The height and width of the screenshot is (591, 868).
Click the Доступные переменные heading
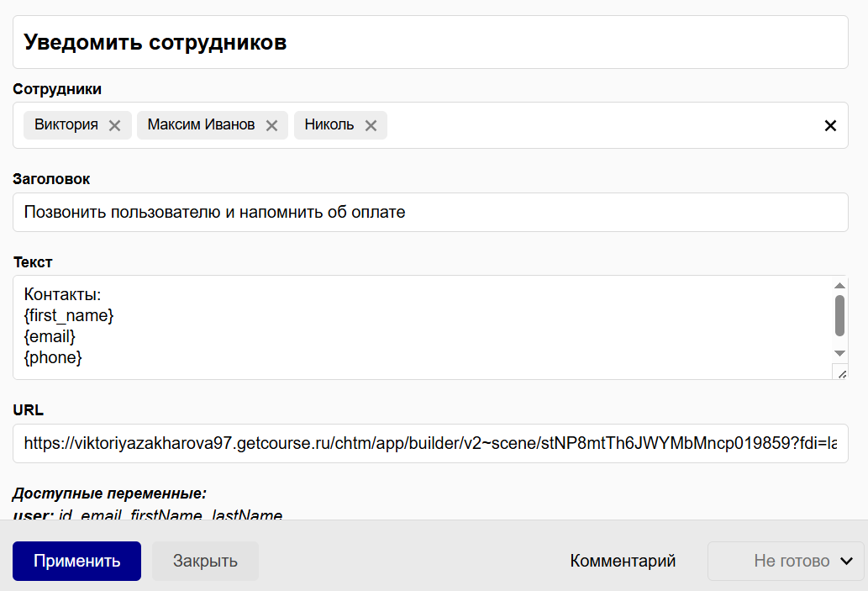point(109,493)
